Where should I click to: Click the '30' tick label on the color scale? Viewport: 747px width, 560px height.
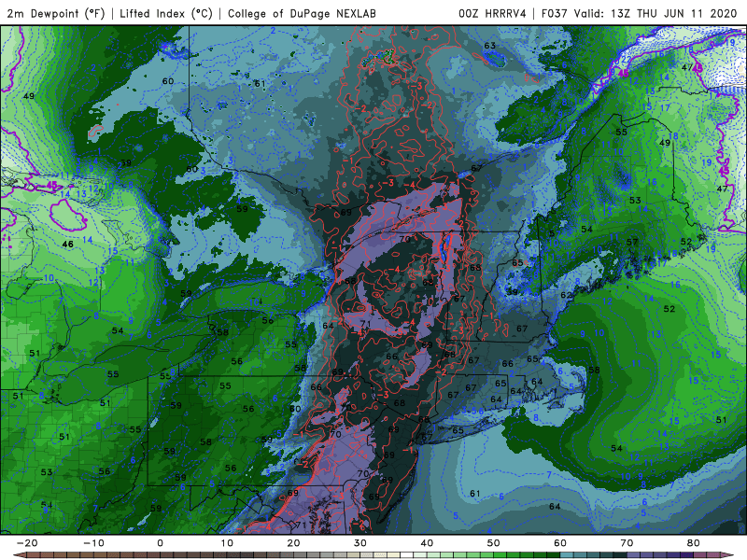360,543
